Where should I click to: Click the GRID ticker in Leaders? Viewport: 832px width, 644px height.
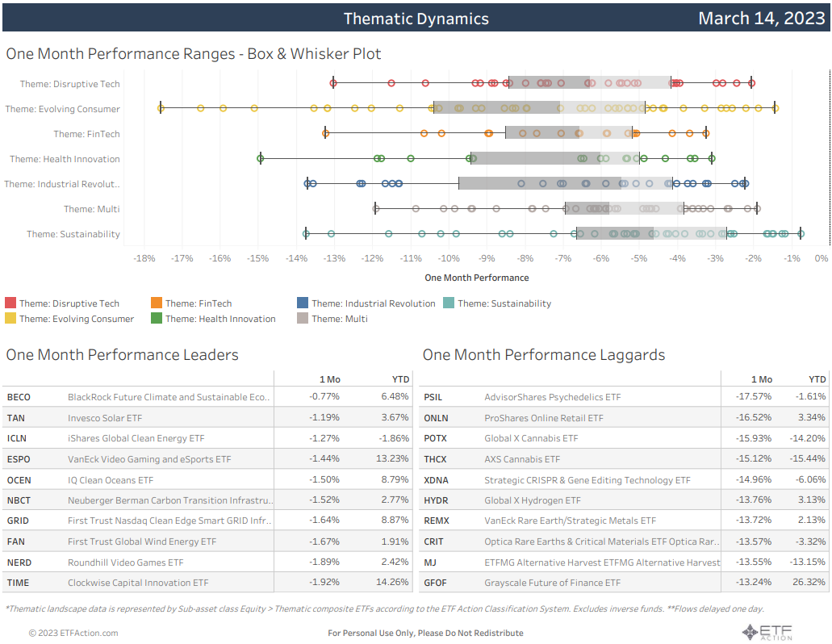(18, 521)
